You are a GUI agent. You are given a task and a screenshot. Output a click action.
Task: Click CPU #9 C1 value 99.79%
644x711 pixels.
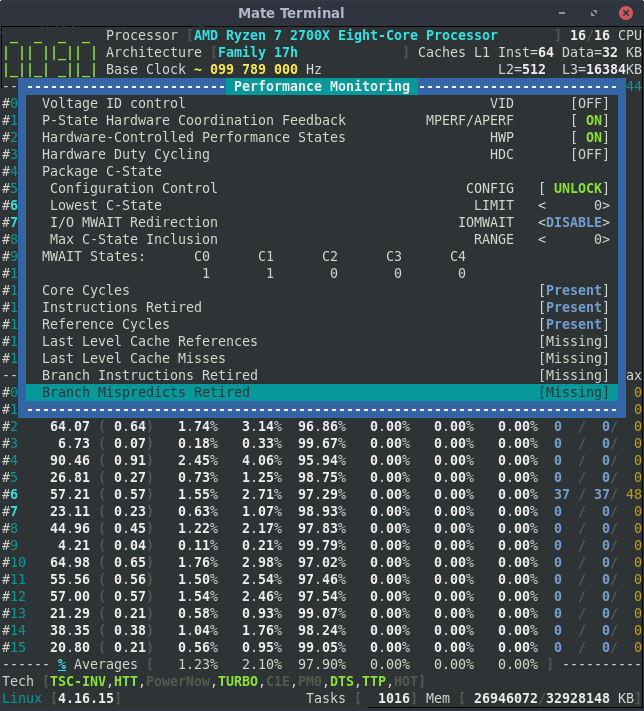322,545
